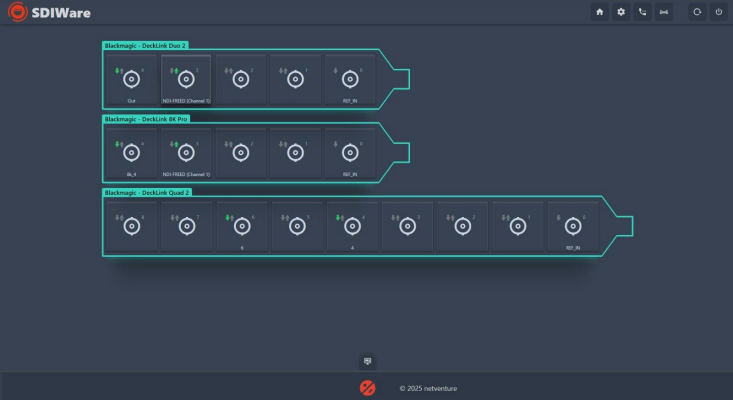Select DeckLink Quad 2 connector number 7
This screenshot has width=733, height=400.
click(x=187, y=227)
